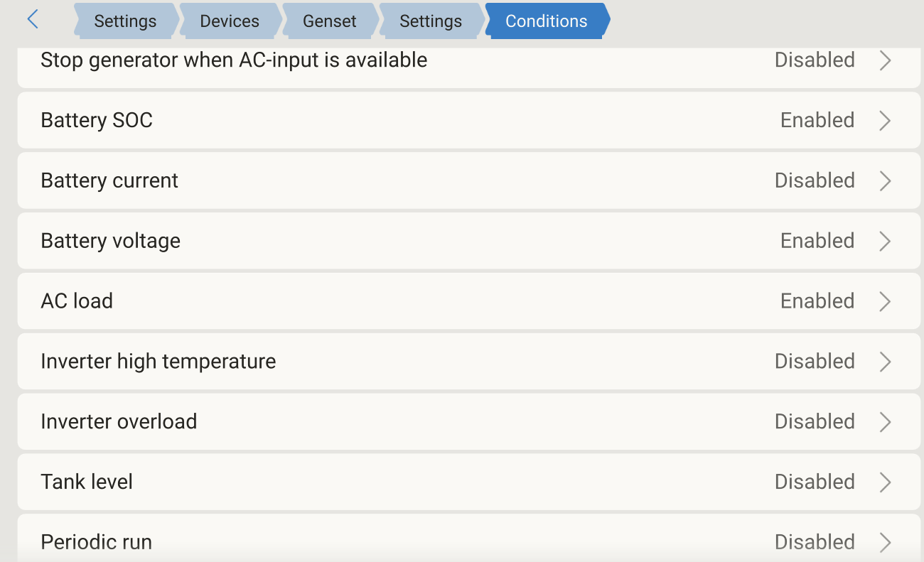
Task: Expand Periodic run condition with its chevron
Action: [885, 542]
